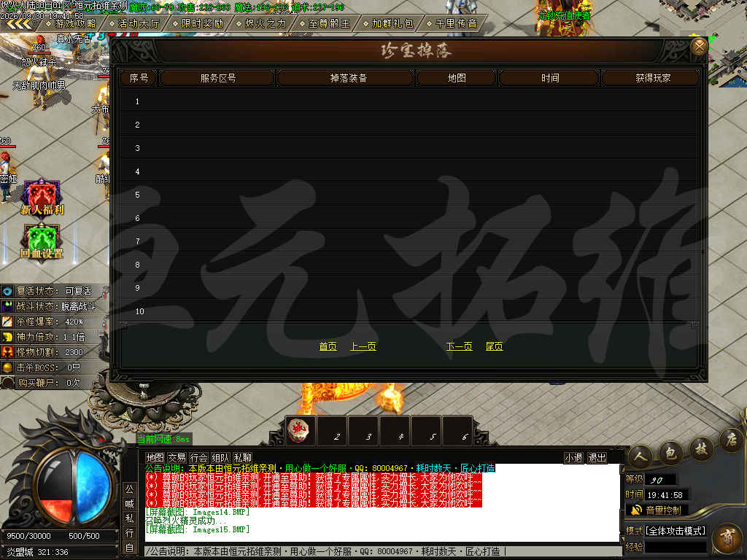Go to 首页 first page

328,346
